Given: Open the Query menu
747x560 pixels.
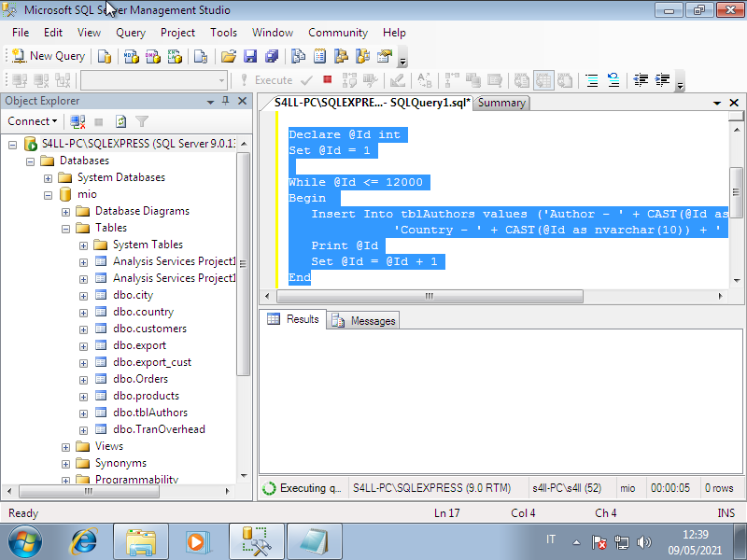Looking at the screenshot, I should click(x=130, y=32).
